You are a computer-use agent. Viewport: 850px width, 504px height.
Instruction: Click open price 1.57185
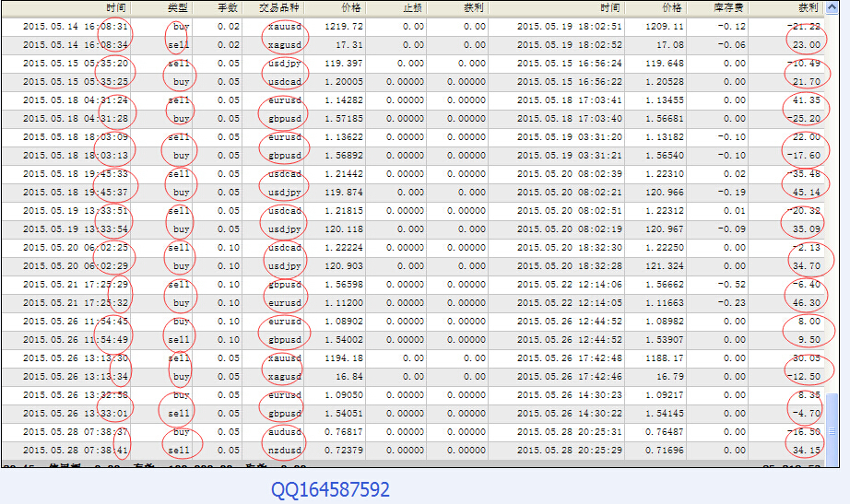(x=344, y=119)
